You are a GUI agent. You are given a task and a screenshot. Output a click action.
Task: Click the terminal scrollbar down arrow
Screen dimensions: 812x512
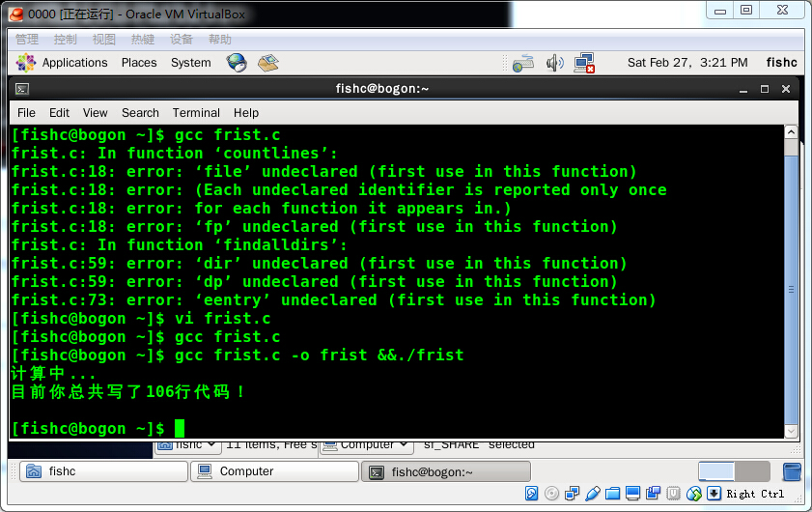(x=791, y=431)
